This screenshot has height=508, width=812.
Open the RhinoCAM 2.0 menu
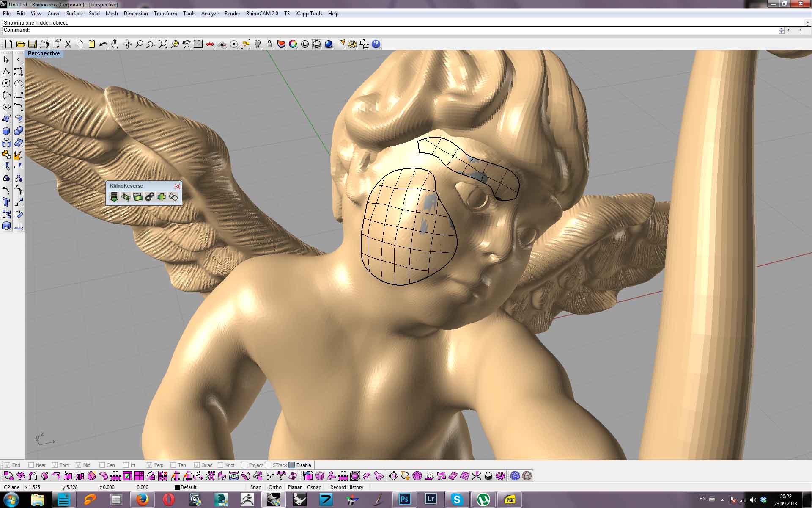click(x=262, y=14)
